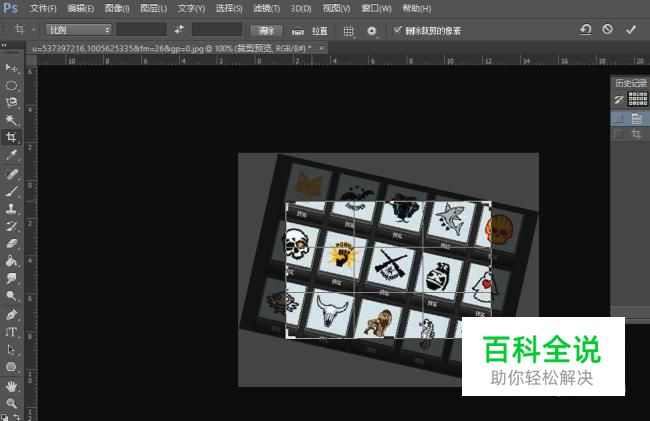Open the 文件(F) menu

click(x=43, y=9)
